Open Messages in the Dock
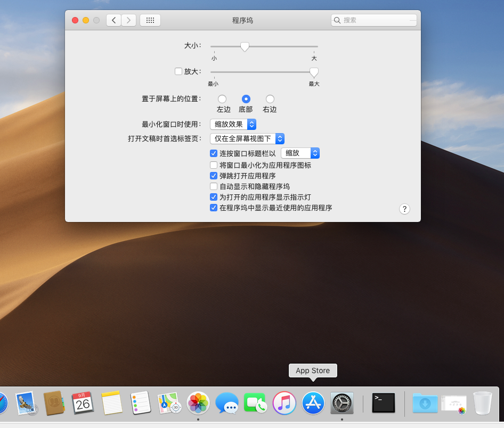Viewport: 504px width, 428px height. (226, 403)
